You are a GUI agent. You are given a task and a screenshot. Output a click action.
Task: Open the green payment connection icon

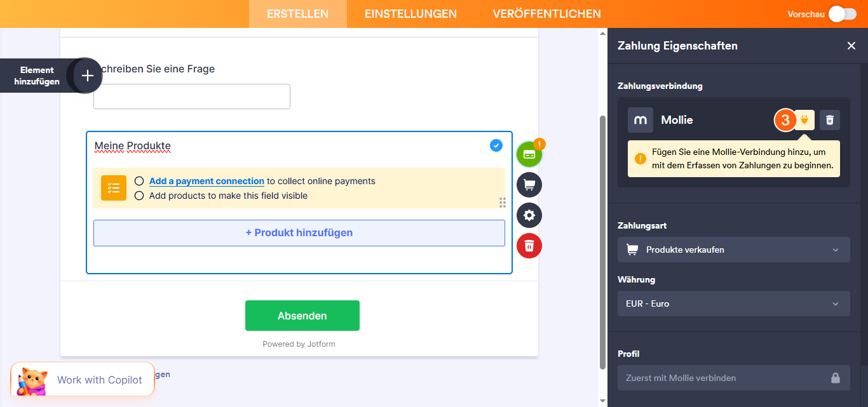click(529, 154)
